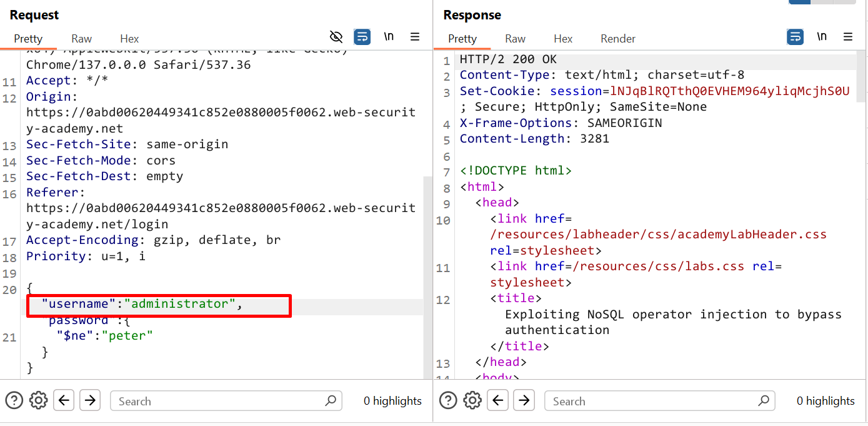Image resolution: width=868 pixels, height=426 pixels.
Task: Click the Request search input field
Action: pyautogui.click(x=219, y=401)
